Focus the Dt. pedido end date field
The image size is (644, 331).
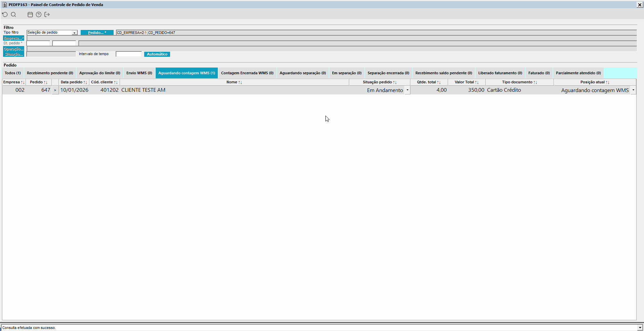[x=64, y=43]
